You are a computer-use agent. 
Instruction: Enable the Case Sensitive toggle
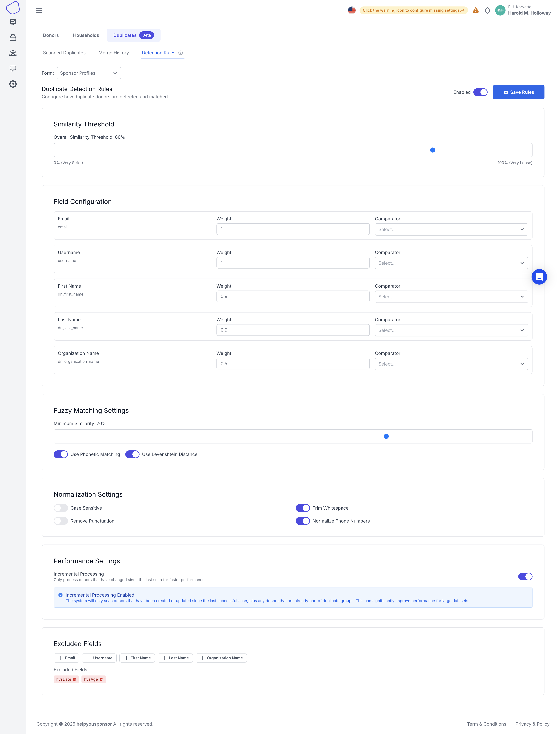(x=61, y=508)
